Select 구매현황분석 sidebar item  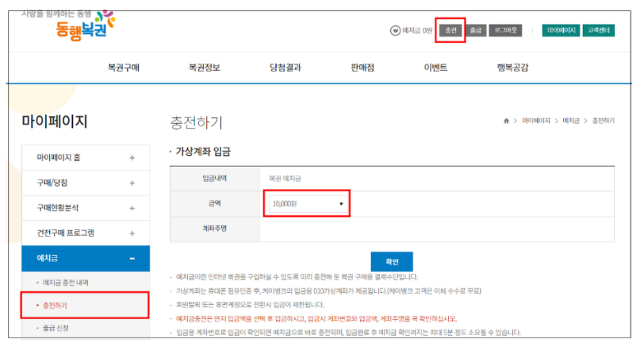86,208
